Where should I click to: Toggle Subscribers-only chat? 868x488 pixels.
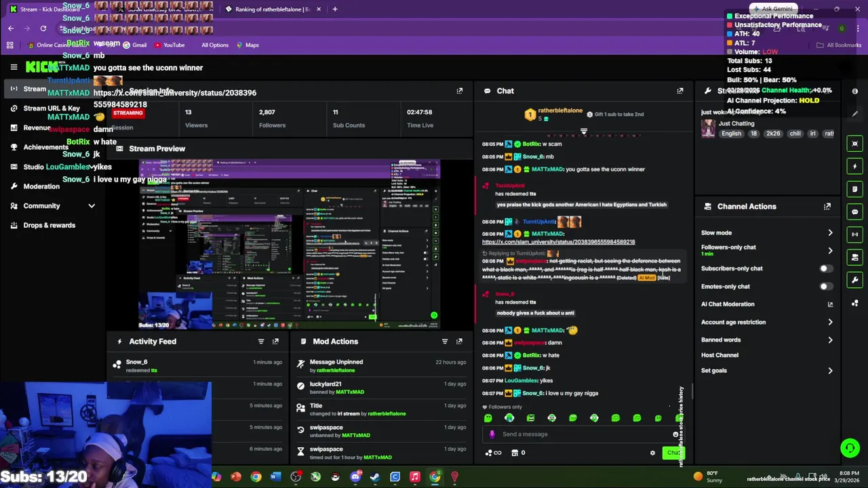click(825, 268)
